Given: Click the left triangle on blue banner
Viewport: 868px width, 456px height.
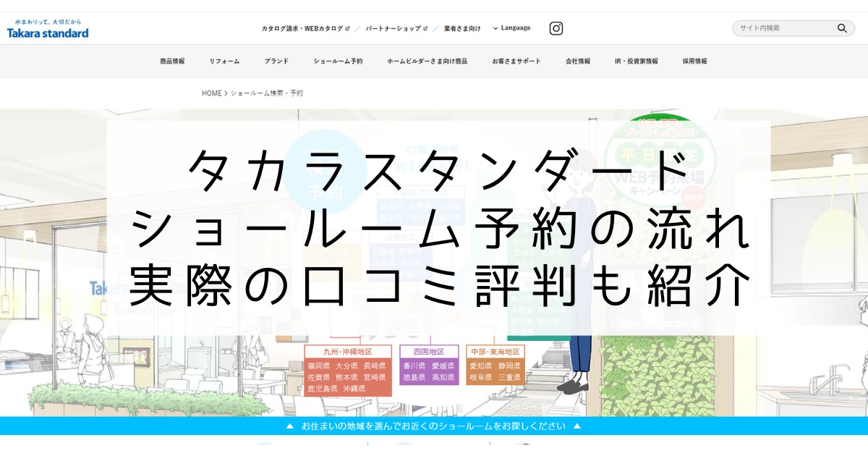Looking at the screenshot, I should point(289,426).
